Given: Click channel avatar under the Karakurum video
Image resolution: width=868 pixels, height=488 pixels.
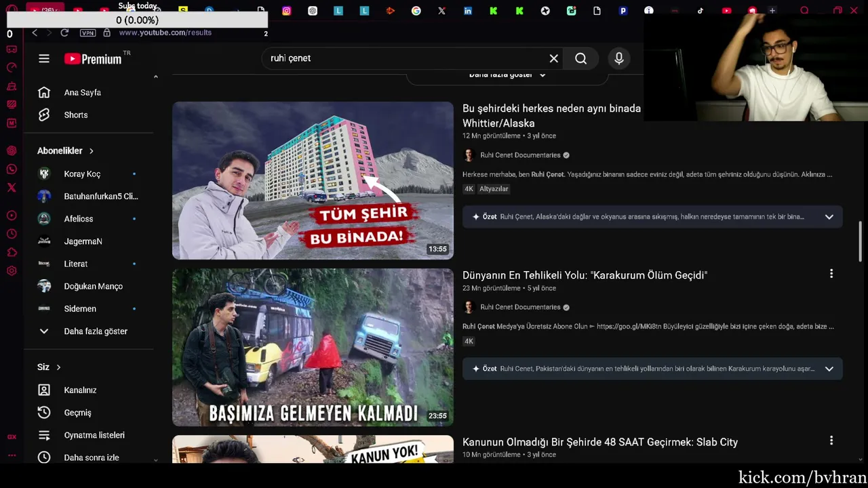Looking at the screenshot, I should [x=469, y=307].
